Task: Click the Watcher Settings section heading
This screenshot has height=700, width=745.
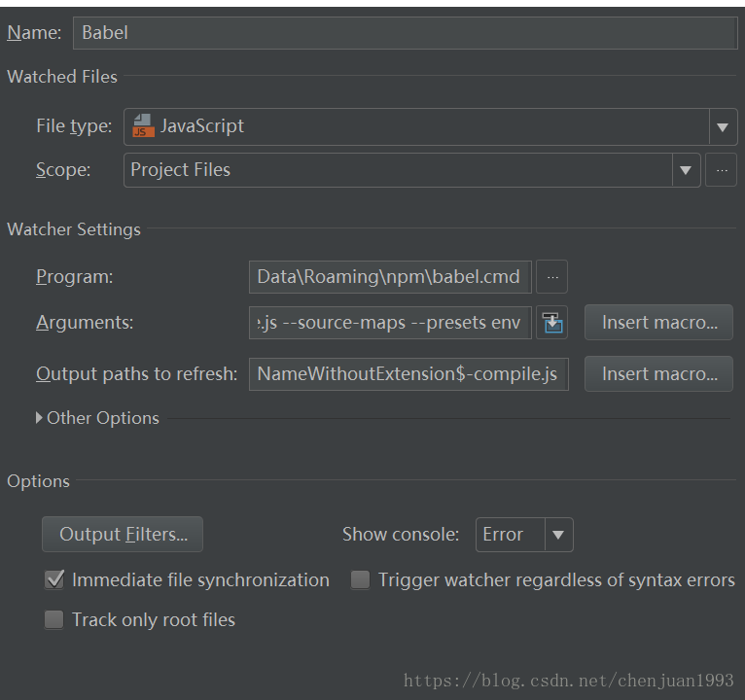Action: pyautogui.click(x=74, y=229)
